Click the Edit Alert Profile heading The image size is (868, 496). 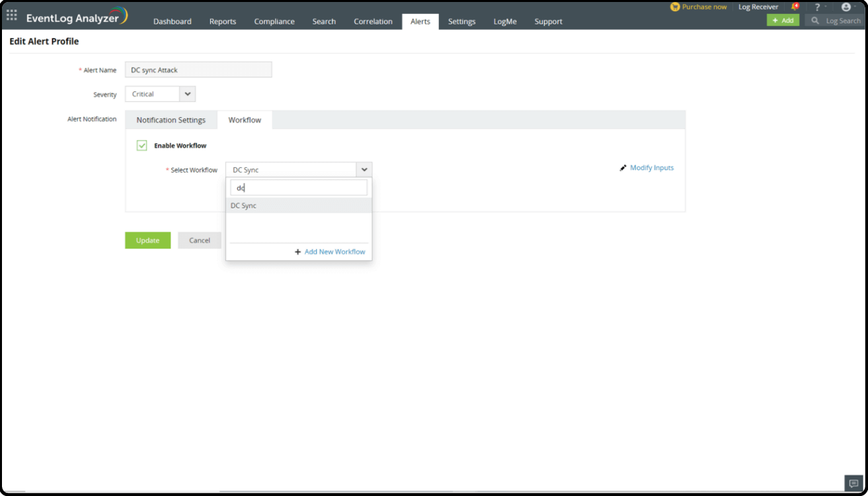44,41
